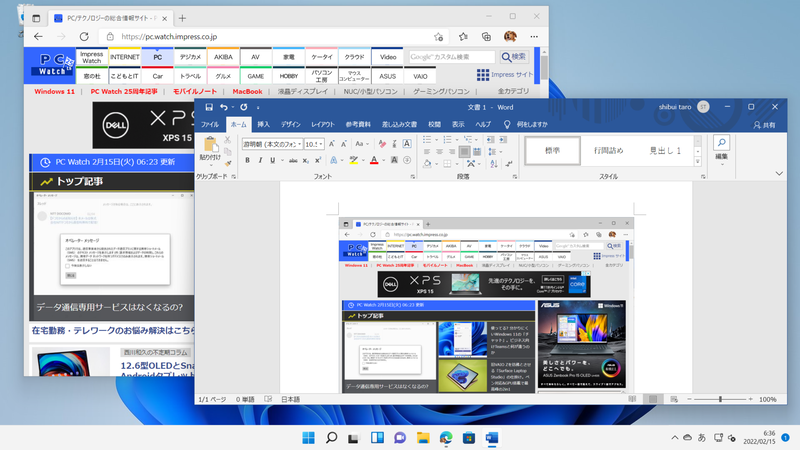Toggle Align Right in paragraph group

click(452, 152)
